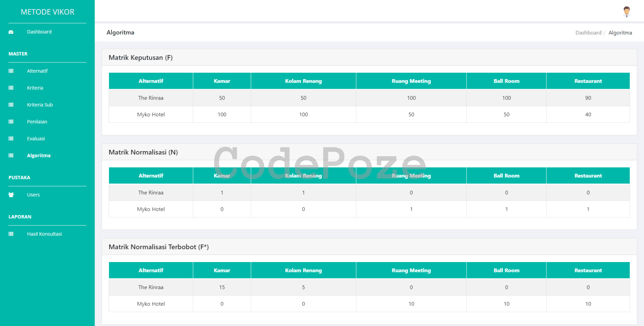
Task: Click the users group icon in sidebar
Action: (x=11, y=195)
